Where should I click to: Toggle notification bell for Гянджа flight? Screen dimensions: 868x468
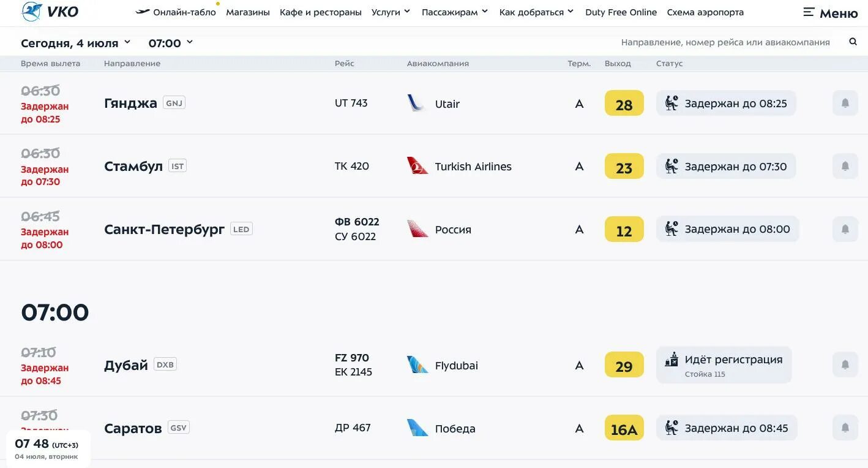tap(845, 103)
